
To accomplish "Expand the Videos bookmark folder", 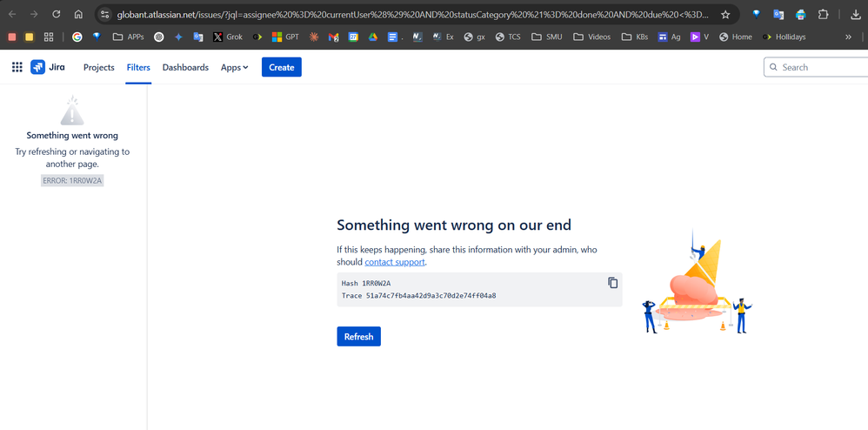I will pyautogui.click(x=592, y=37).
